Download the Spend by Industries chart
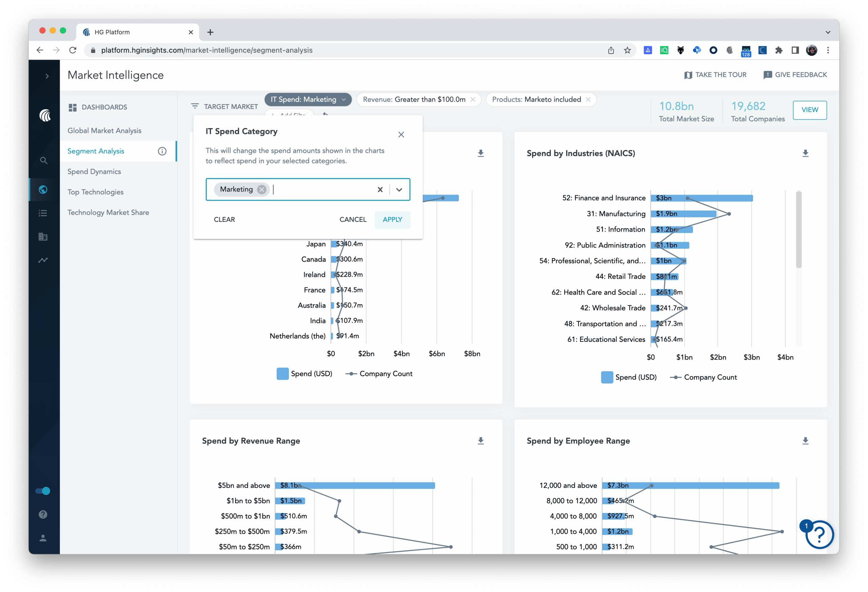Screen dimensions: 868x592 pyautogui.click(x=805, y=153)
